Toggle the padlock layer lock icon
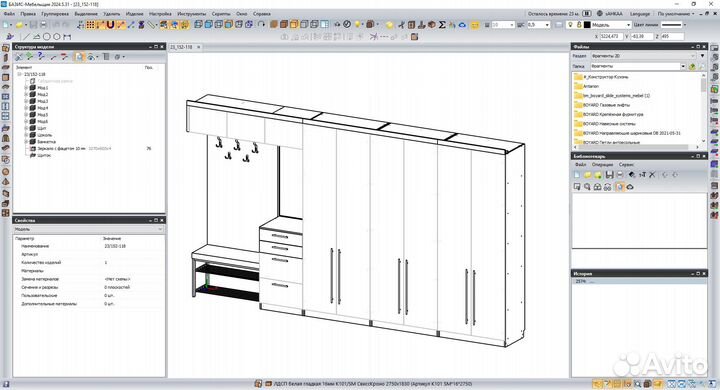 pos(579,25)
